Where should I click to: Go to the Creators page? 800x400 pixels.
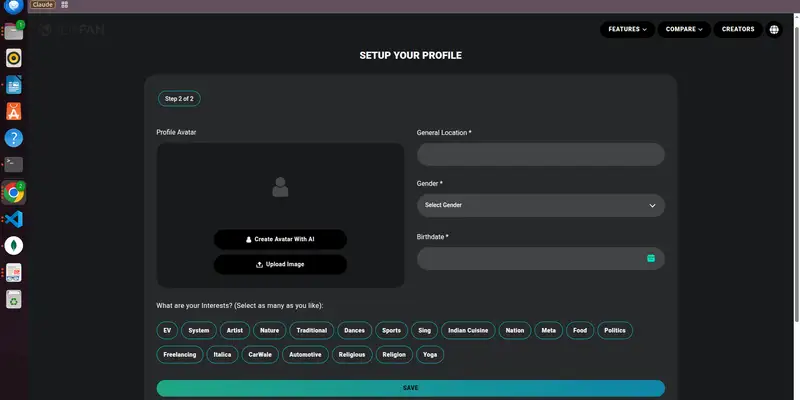pos(738,30)
